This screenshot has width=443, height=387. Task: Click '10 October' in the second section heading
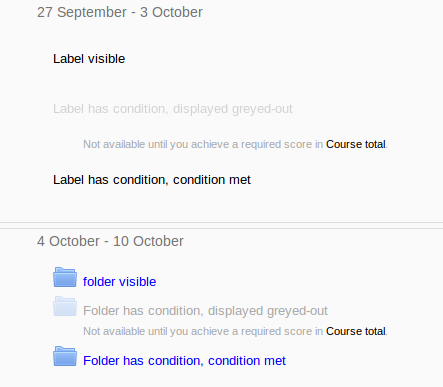pos(148,241)
